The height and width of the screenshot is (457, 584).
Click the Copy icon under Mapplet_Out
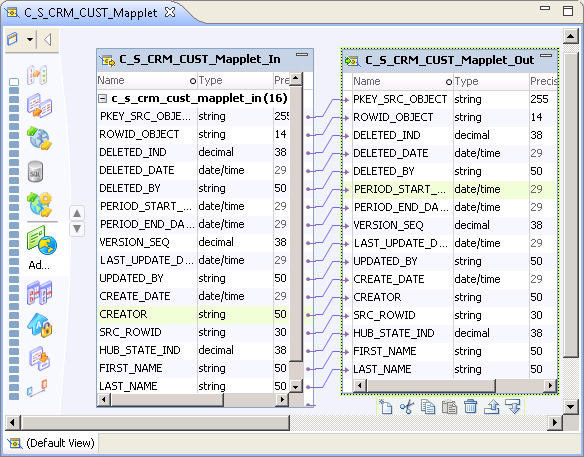(428, 406)
